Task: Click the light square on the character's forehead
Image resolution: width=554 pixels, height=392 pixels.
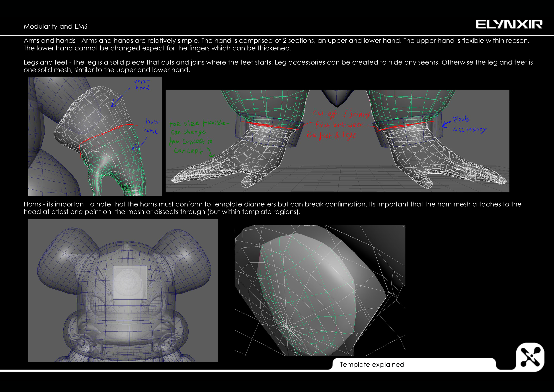Action: 130,282
